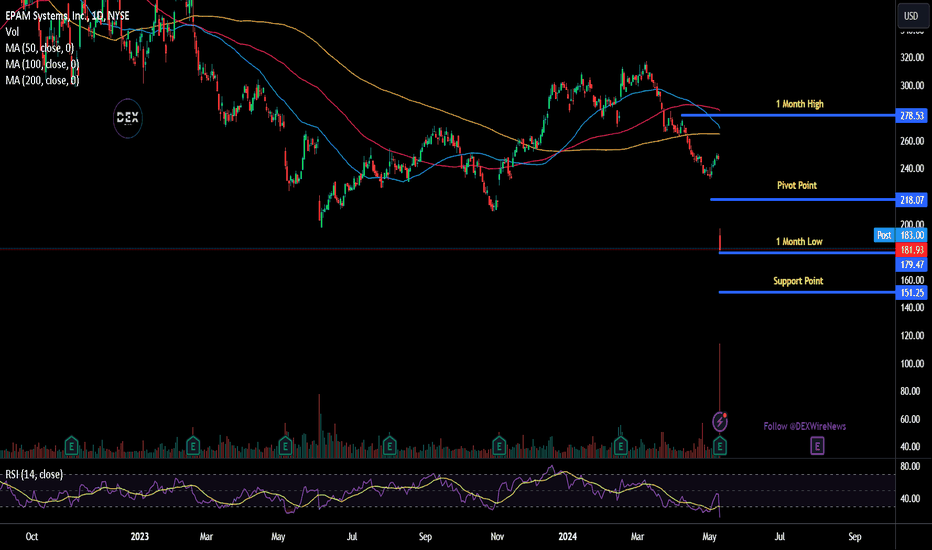
Task: Select the blue Support Point horizontal line
Action: click(807, 292)
